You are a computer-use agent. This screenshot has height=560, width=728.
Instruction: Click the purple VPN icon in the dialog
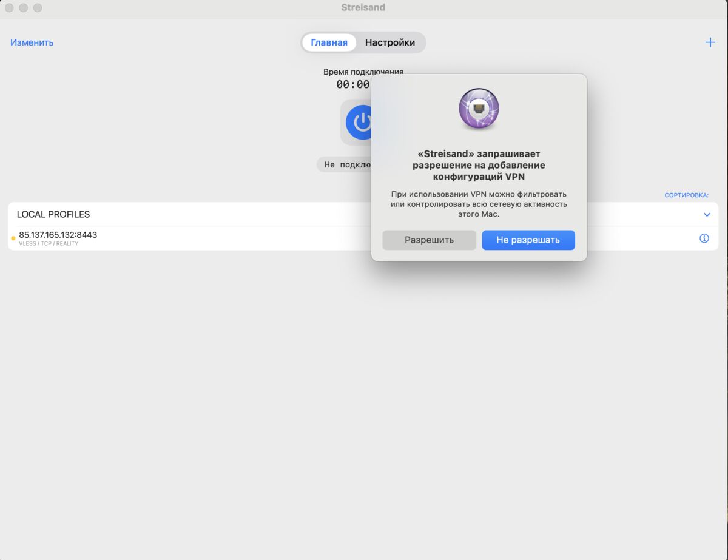[x=479, y=109]
